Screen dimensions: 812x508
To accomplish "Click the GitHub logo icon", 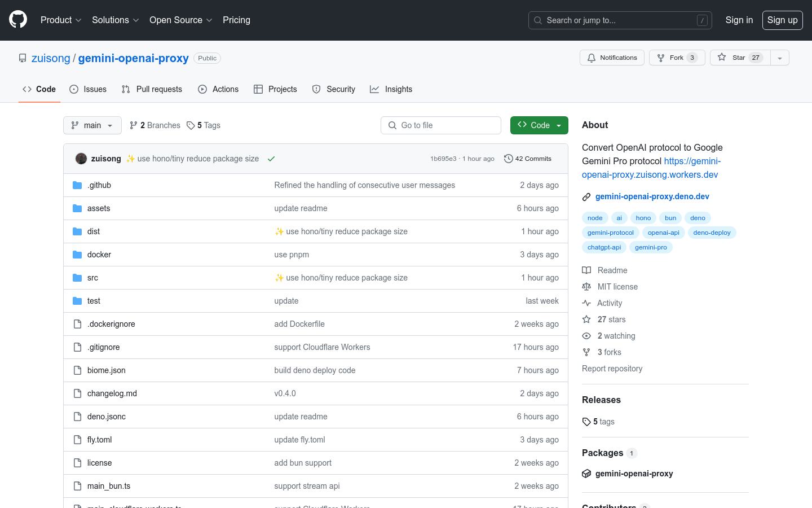I will [x=18, y=20].
